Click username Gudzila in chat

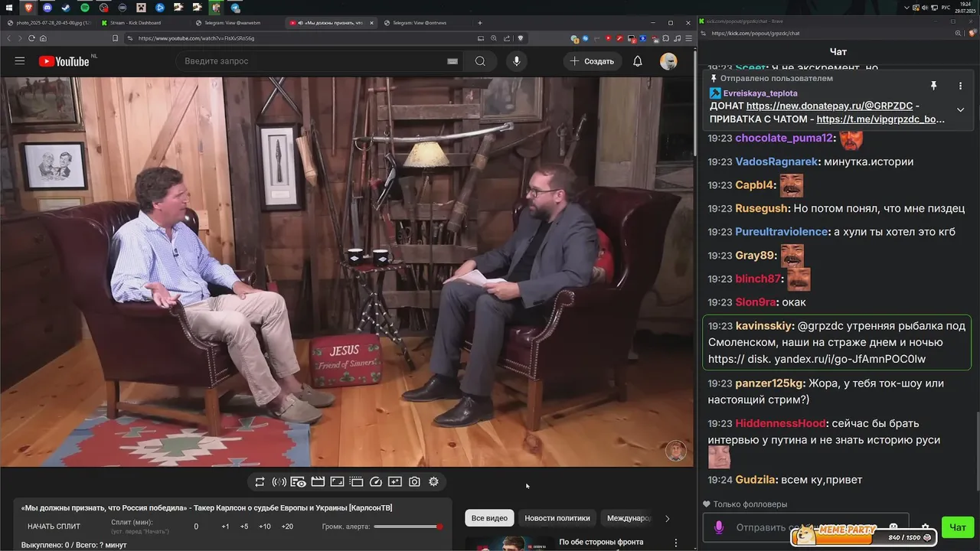pyautogui.click(x=756, y=480)
